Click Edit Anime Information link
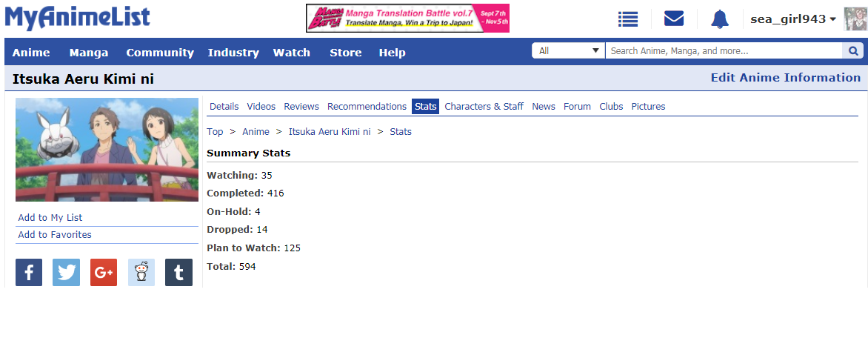Image resolution: width=868 pixels, height=338 pixels. (x=786, y=78)
